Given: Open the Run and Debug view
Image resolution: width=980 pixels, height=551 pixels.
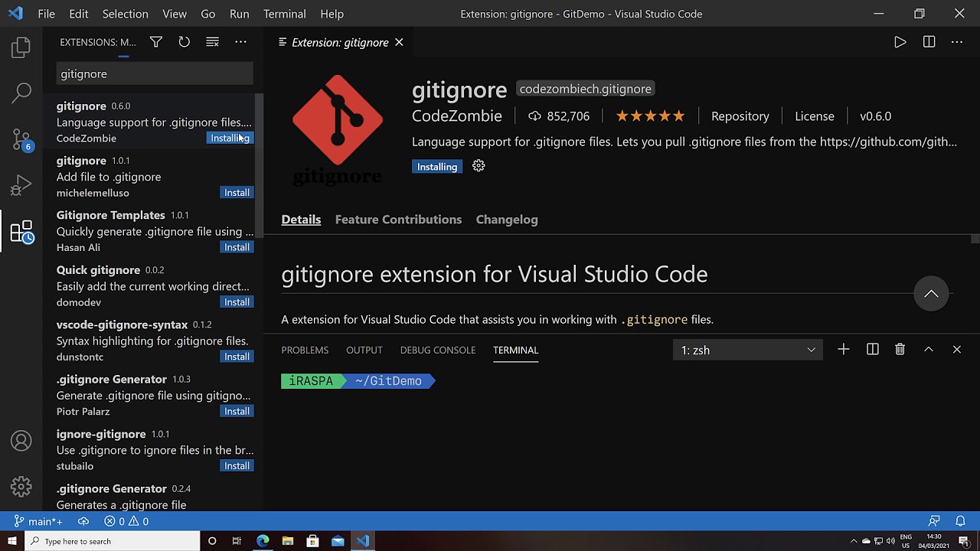Looking at the screenshot, I should click(x=21, y=184).
